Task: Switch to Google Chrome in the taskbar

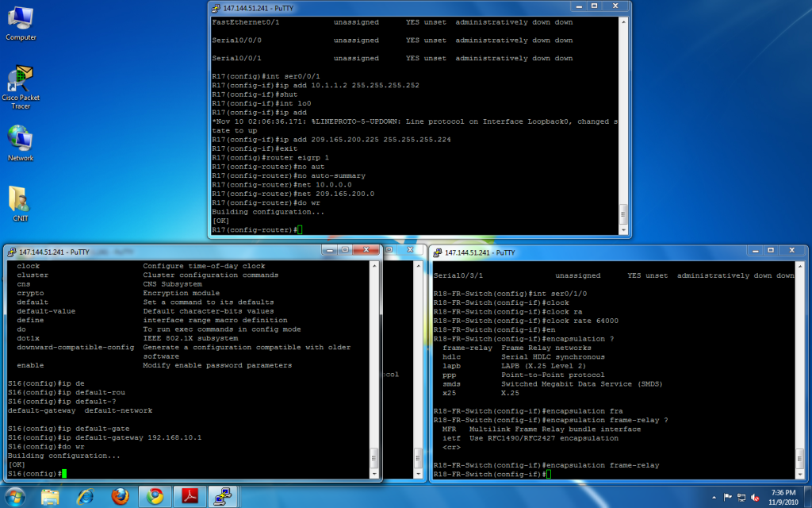Action: (155, 497)
